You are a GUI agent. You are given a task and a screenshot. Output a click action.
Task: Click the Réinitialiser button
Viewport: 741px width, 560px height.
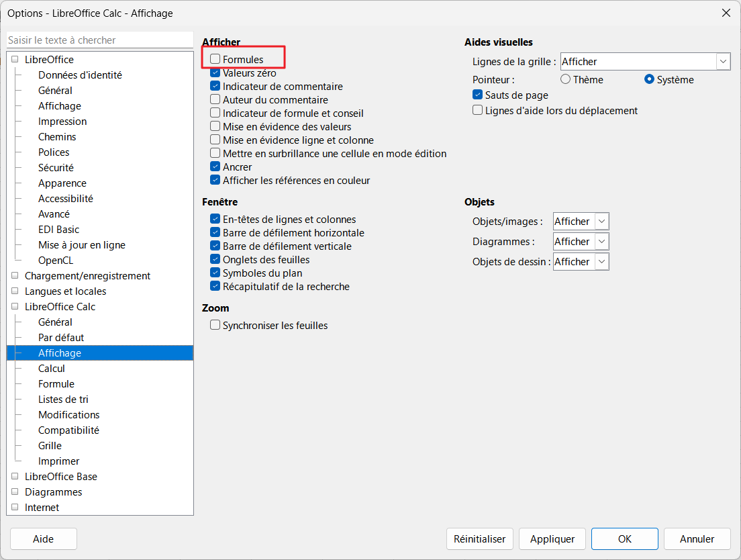pos(480,539)
